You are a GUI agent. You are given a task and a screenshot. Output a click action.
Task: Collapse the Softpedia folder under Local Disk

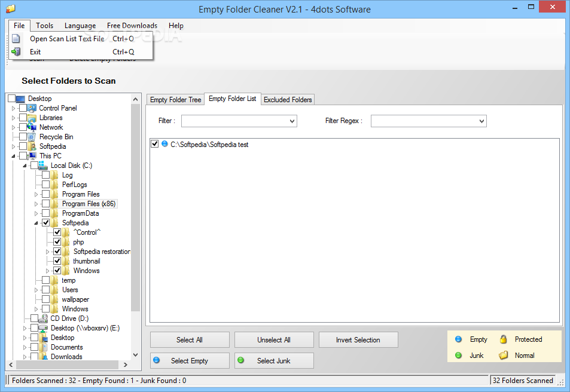coord(36,223)
